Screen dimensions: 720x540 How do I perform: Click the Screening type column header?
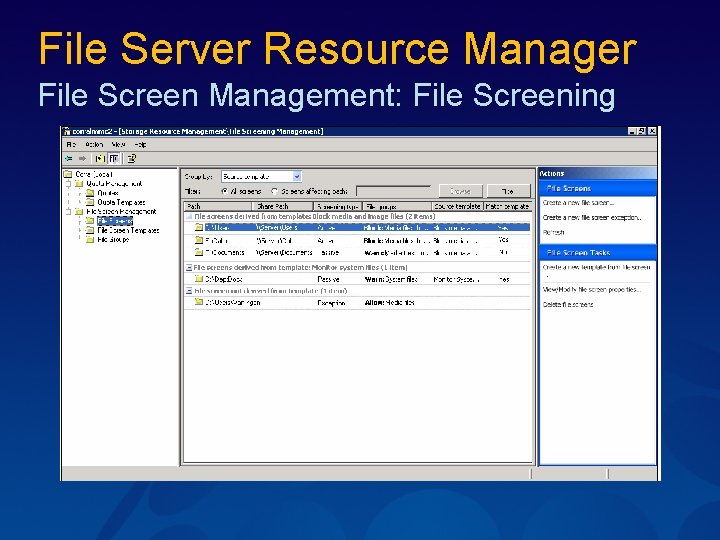tap(338, 207)
